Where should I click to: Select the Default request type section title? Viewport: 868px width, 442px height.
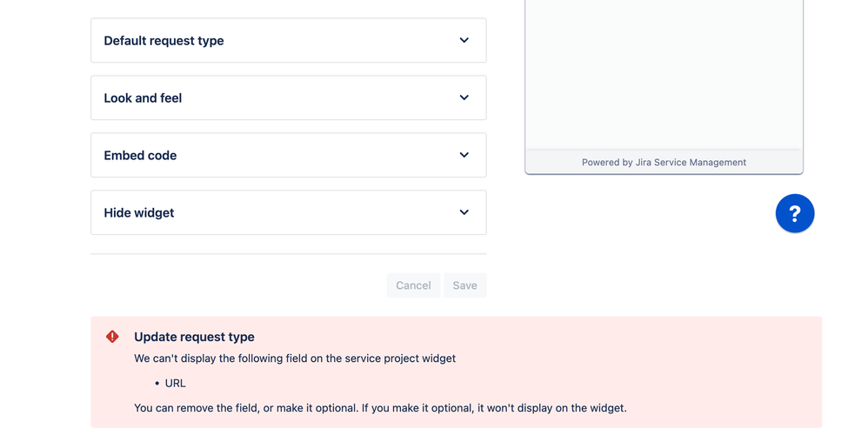click(164, 41)
